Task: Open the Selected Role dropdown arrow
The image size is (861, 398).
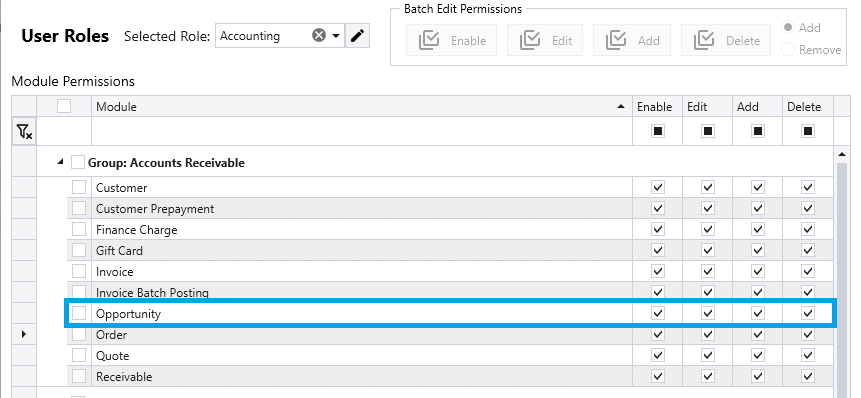Action: coord(336,36)
